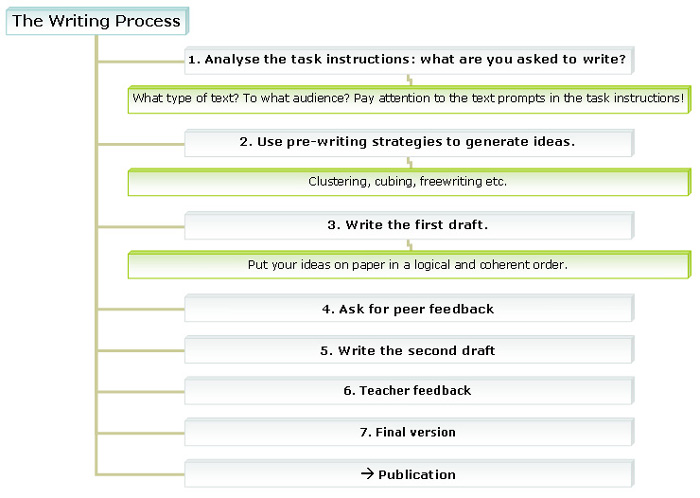Click the Put your ideas on paper box

(409, 265)
